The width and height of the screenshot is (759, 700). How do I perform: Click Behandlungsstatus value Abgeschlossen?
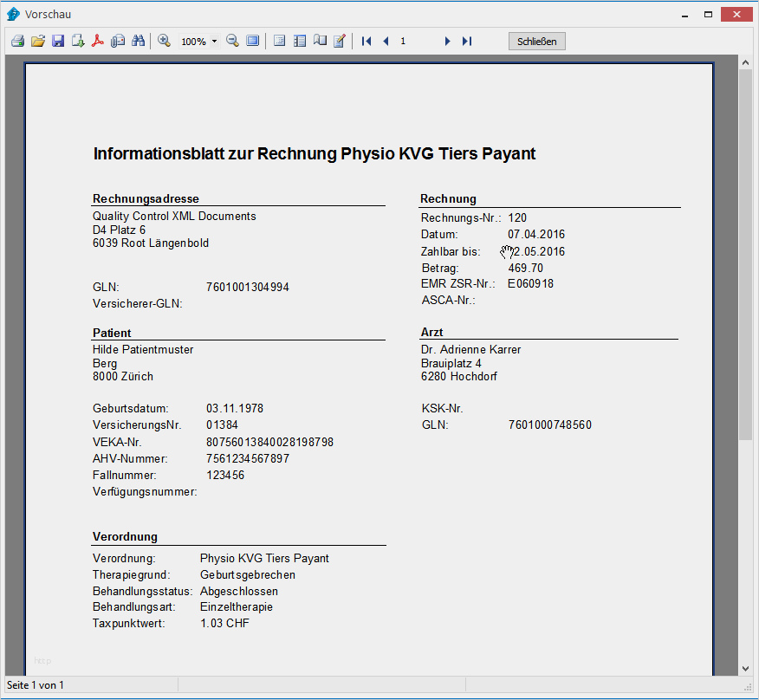pos(239,592)
